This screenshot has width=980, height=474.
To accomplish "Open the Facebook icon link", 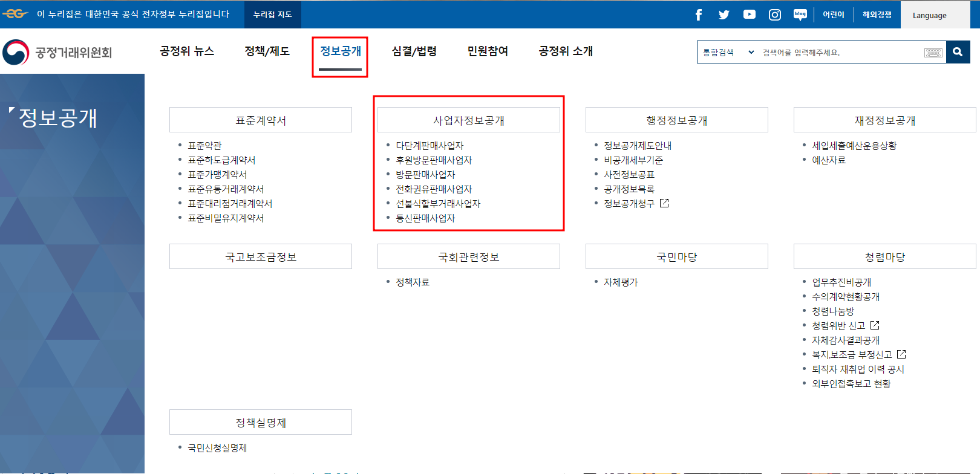I will tap(699, 15).
